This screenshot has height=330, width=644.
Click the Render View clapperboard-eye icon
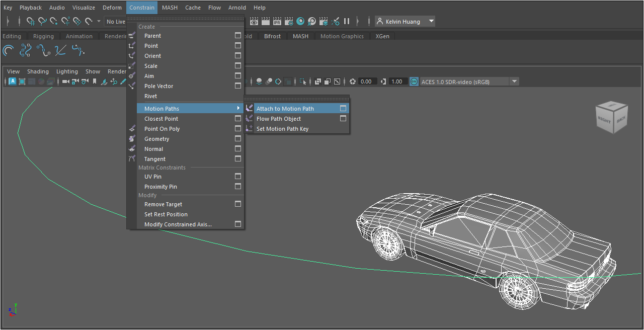click(x=254, y=22)
